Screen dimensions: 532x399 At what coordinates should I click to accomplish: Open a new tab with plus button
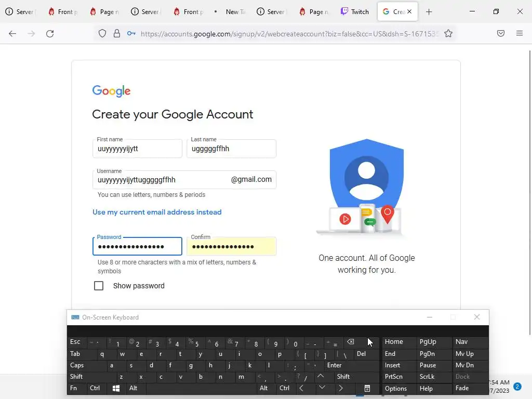[x=429, y=12]
